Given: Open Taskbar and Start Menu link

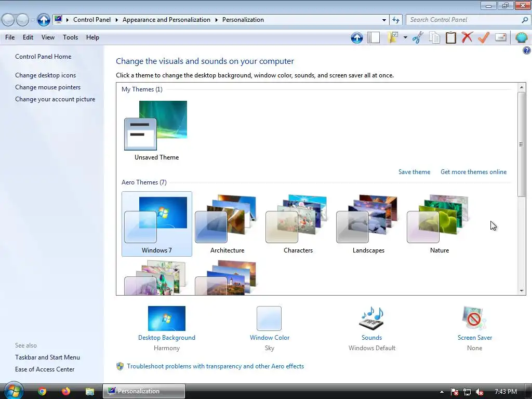Looking at the screenshot, I should (x=47, y=357).
